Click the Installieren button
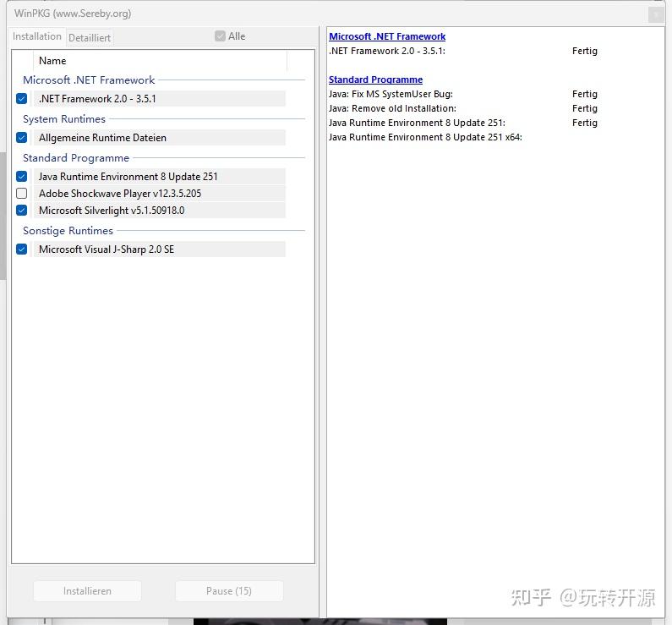The image size is (672, 625). pyautogui.click(x=87, y=591)
